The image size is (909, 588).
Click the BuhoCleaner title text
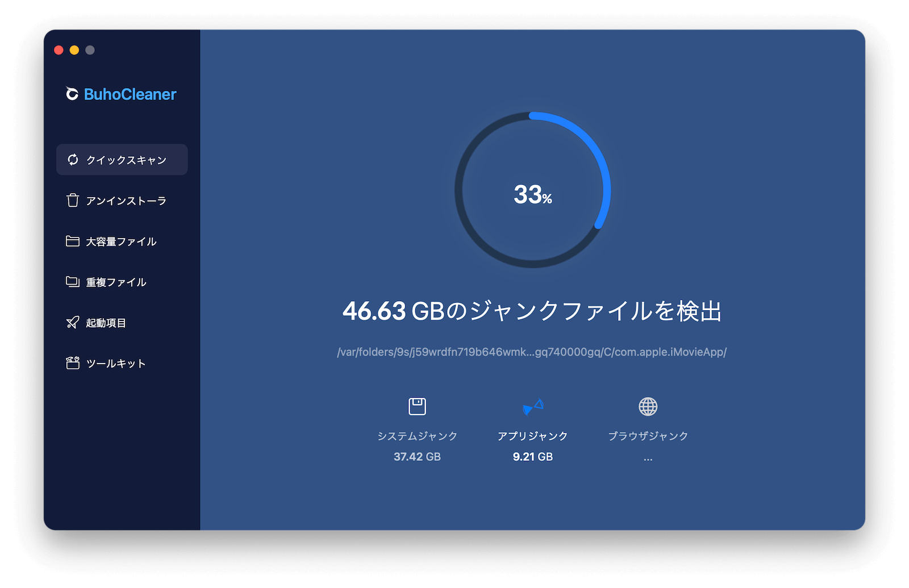point(130,94)
